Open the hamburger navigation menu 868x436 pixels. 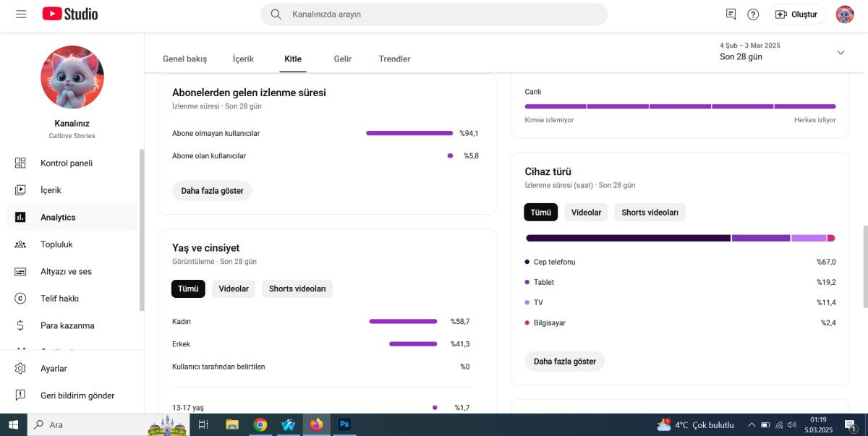click(x=21, y=14)
